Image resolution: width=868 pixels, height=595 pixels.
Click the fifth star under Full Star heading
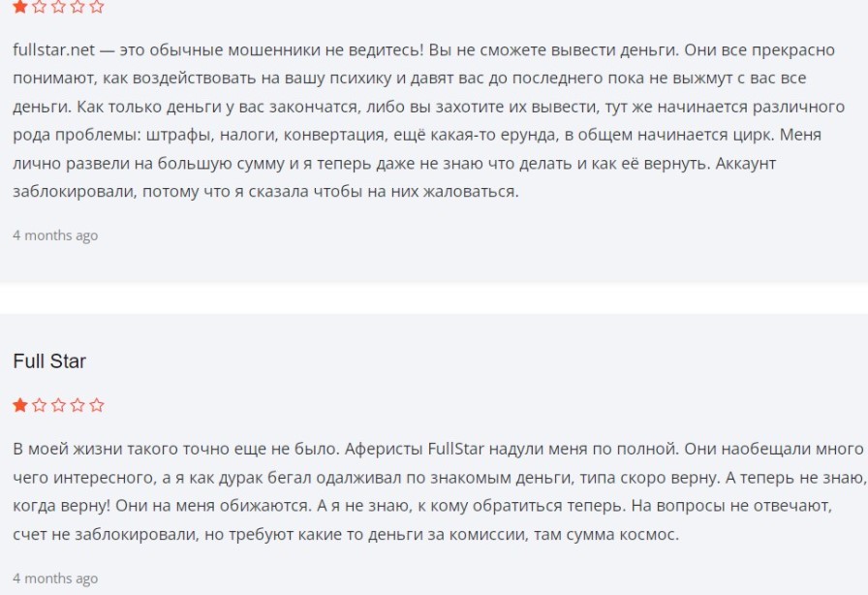tap(96, 405)
